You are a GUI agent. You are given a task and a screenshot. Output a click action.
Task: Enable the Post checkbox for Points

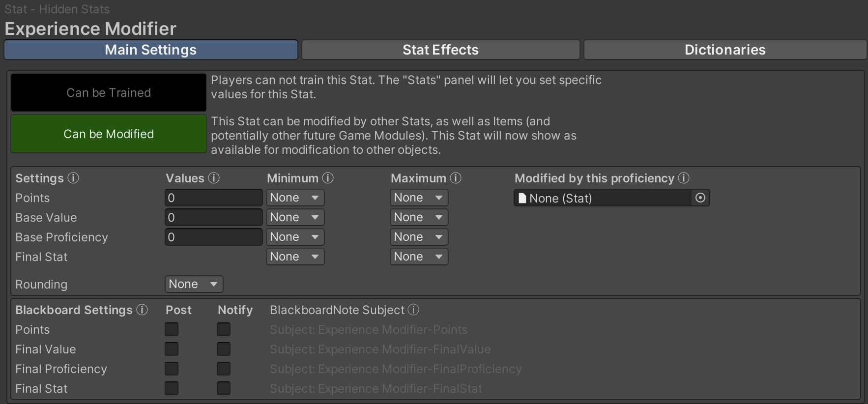[172, 329]
